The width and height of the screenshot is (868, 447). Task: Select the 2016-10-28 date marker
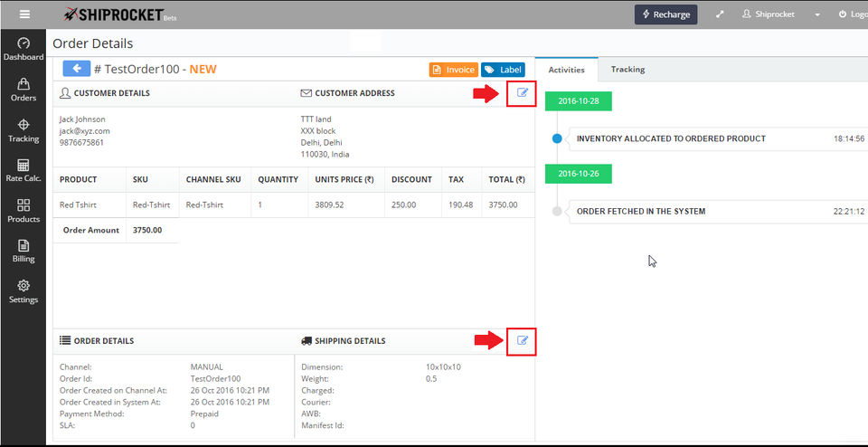click(x=579, y=101)
